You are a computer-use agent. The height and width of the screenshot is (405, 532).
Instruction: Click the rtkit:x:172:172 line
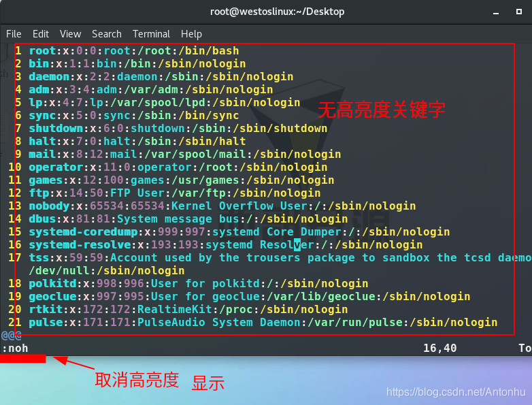click(x=188, y=309)
